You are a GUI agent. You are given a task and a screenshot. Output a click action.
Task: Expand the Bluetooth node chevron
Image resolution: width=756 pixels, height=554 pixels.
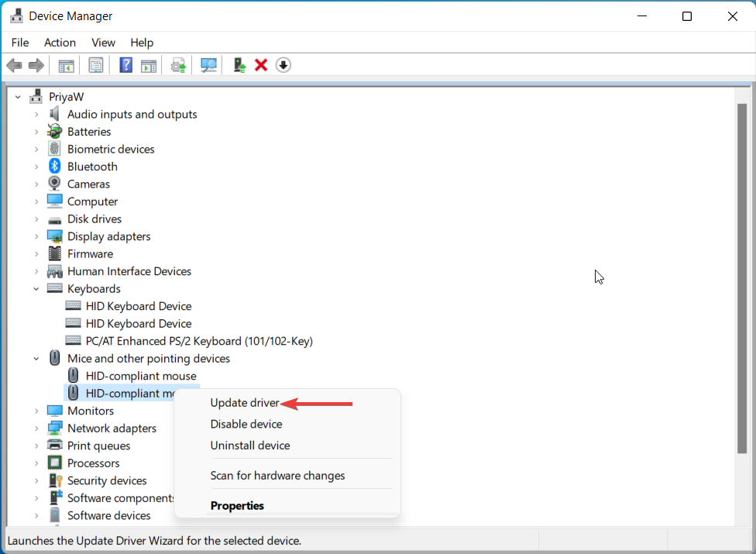point(36,167)
